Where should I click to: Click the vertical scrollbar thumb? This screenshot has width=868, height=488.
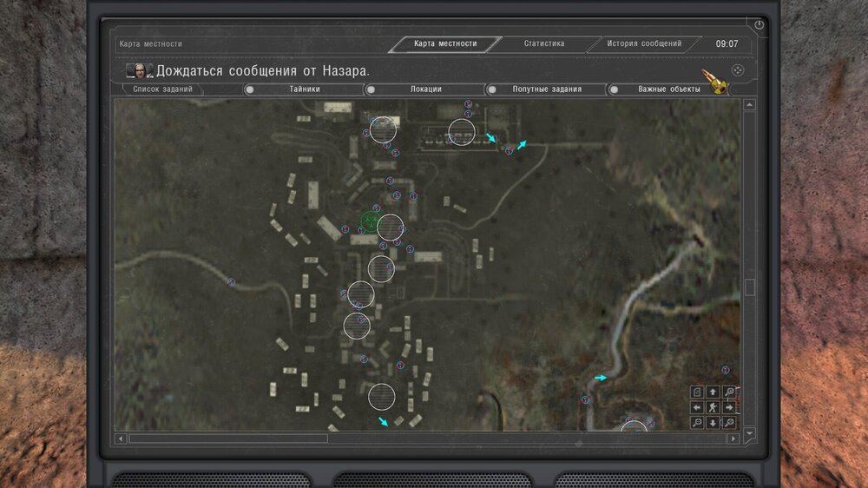point(750,287)
